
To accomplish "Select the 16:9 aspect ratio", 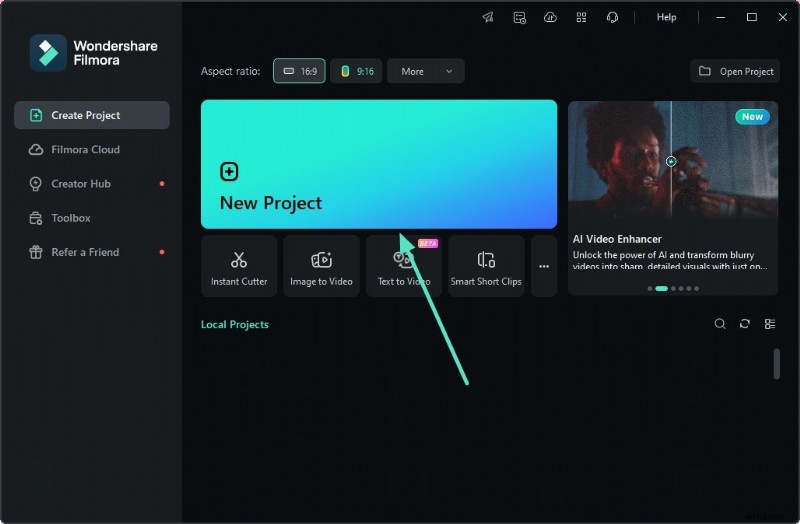I will pos(299,71).
